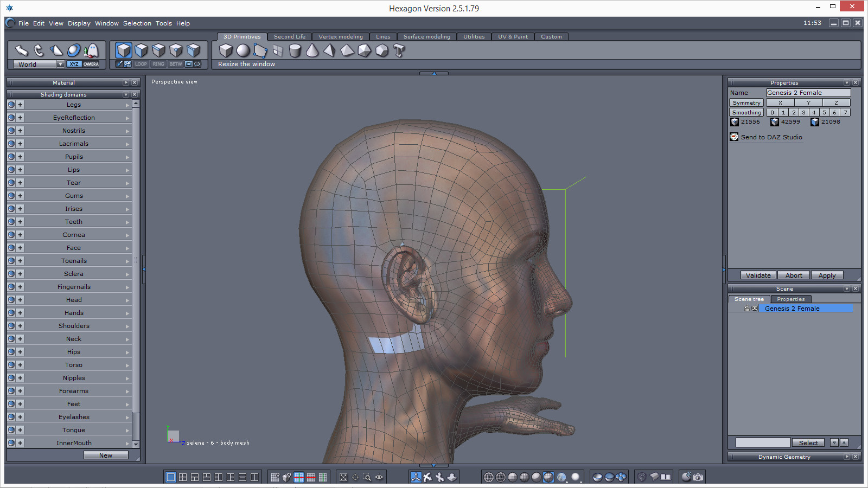Select faces selection mode cube
This screenshot has width=868, height=488.
141,50
